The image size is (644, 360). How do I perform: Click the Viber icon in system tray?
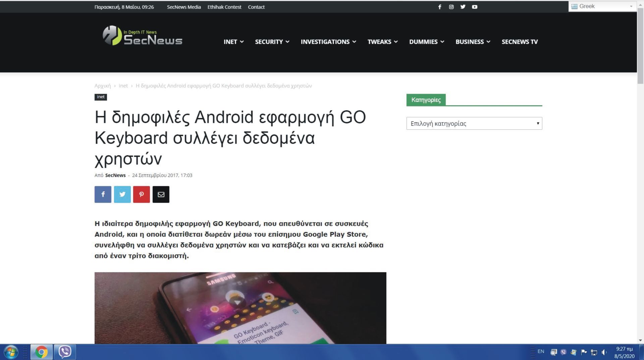click(563, 352)
